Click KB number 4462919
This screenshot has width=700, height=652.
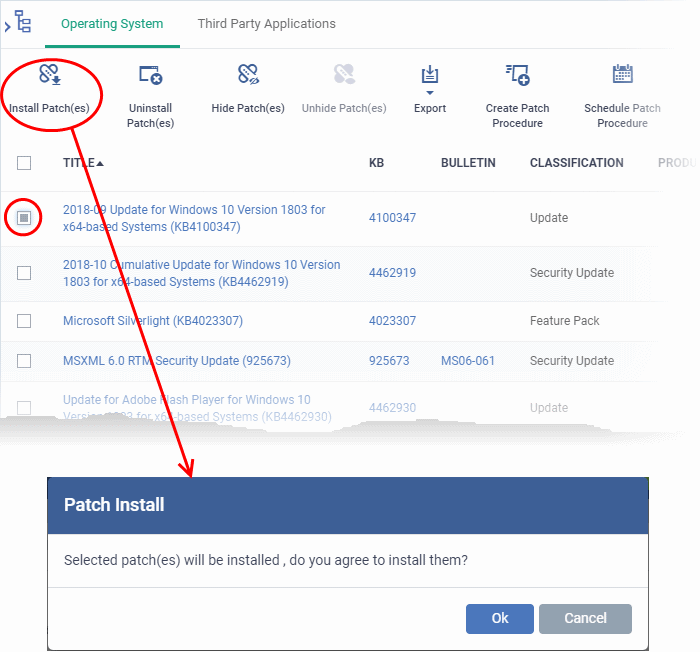click(392, 273)
